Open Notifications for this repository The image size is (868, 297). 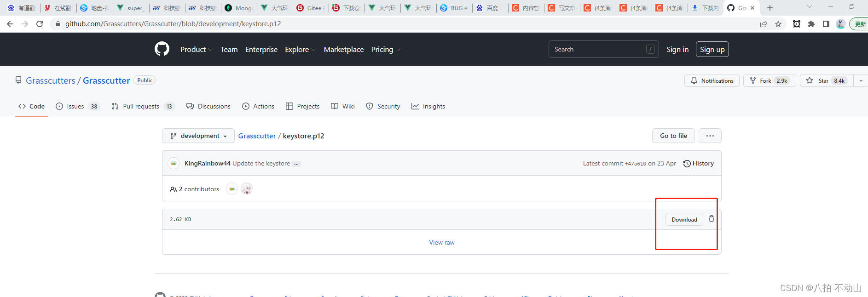click(x=712, y=80)
